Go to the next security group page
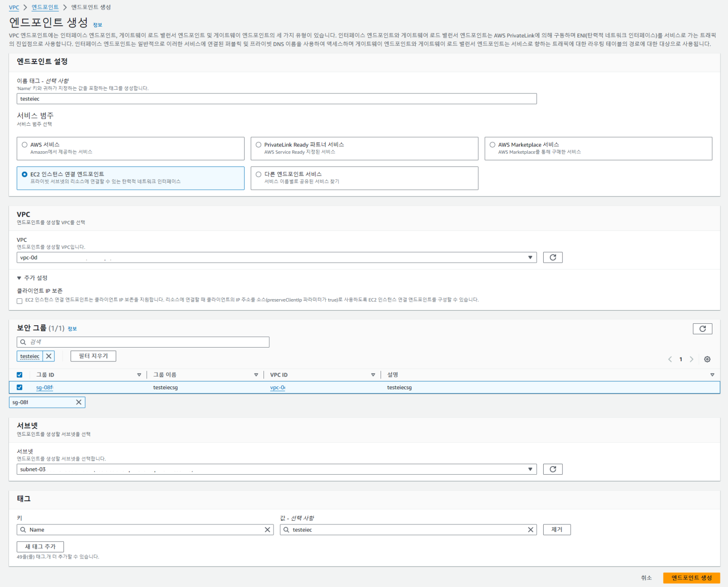This screenshot has height=587, width=728. (692, 359)
